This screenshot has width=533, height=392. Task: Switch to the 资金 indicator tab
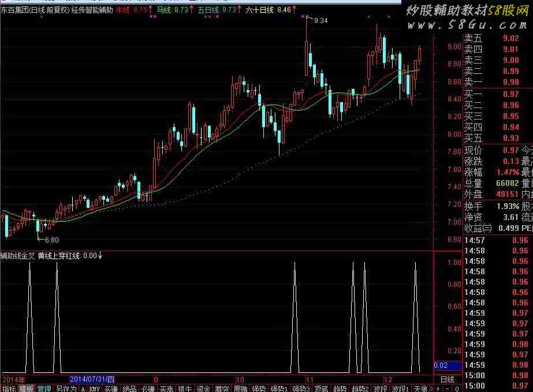[x=203, y=389]
